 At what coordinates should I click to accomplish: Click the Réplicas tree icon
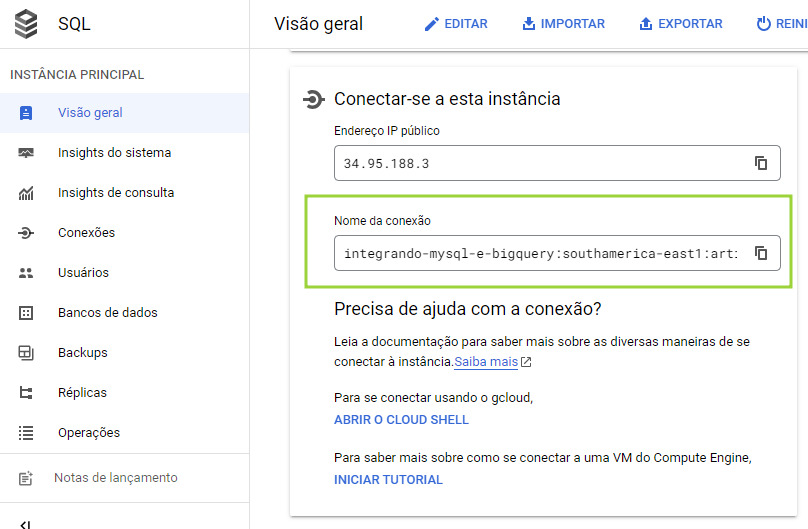point(26,393)
